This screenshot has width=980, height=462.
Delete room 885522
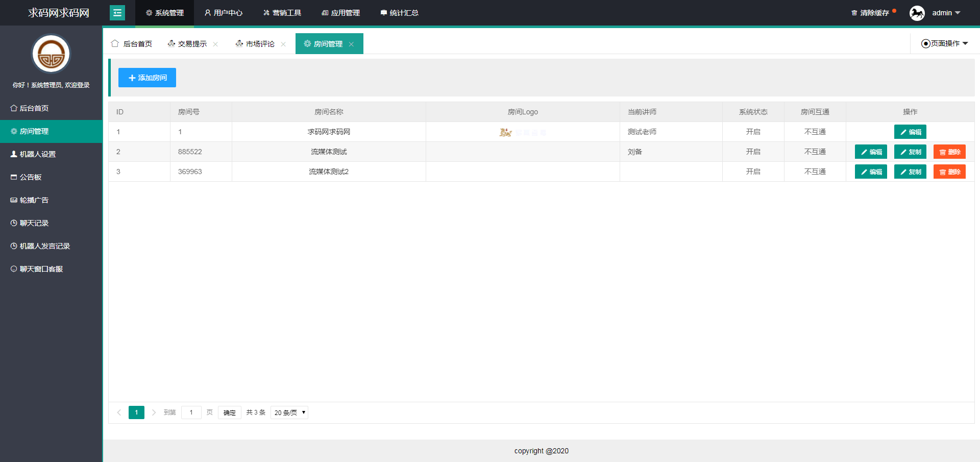[x=949, y=152]
